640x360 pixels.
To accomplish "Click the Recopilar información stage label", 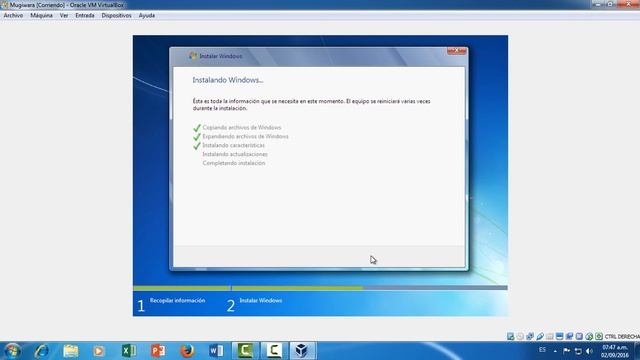I will tap(177, 300).
